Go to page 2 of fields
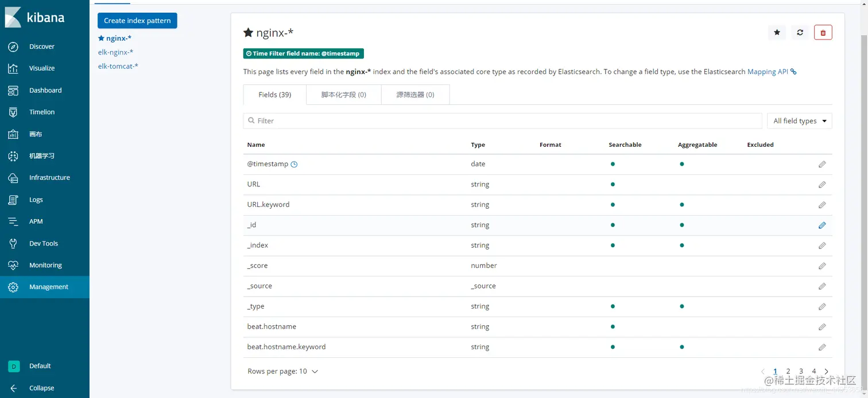 pos(788,372)
